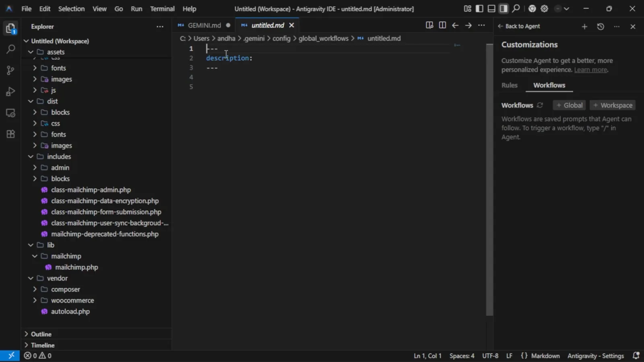Image resolution: width=644 pixels, height=362 pixels.
Task: Collapse the vendor folder
Action: [31, 278]
